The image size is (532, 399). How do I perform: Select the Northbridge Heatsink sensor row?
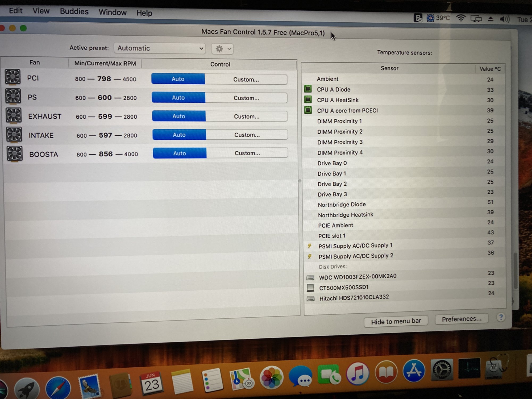click(x=404, y=214)
